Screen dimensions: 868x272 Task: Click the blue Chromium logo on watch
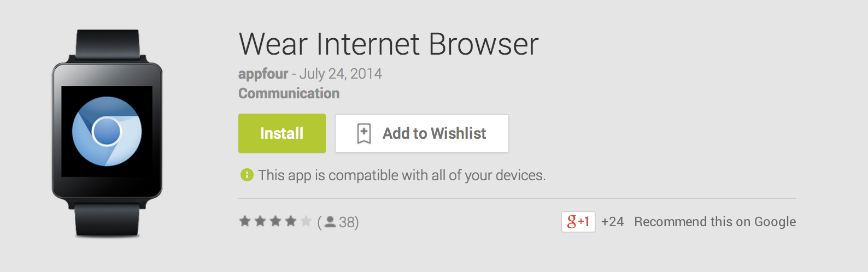pyautogui.click(x=107, y=131)
